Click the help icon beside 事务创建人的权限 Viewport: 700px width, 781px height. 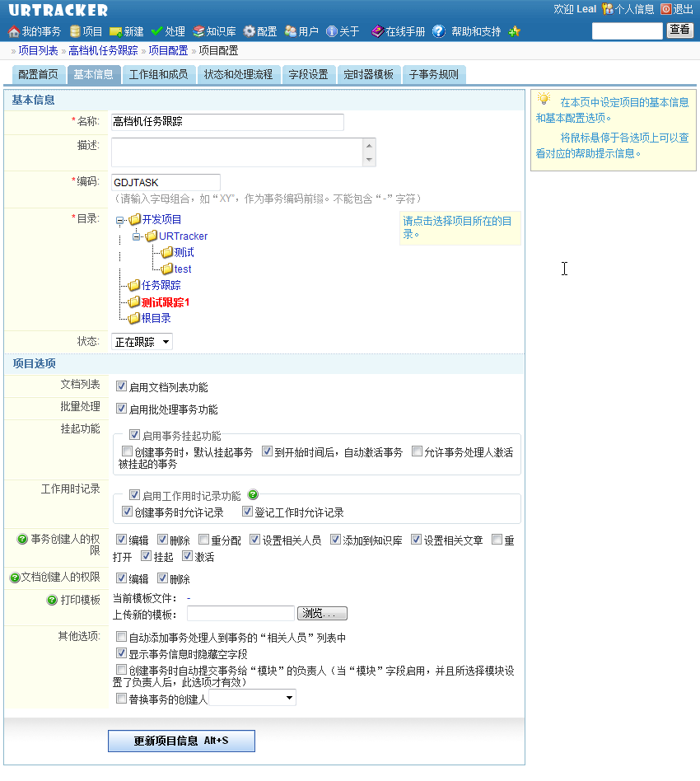click(x=22, y=539)
